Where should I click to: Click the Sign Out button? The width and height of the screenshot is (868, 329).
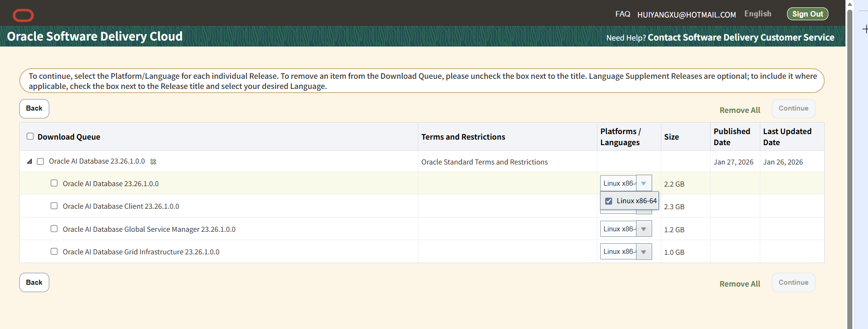coord(808,14)
